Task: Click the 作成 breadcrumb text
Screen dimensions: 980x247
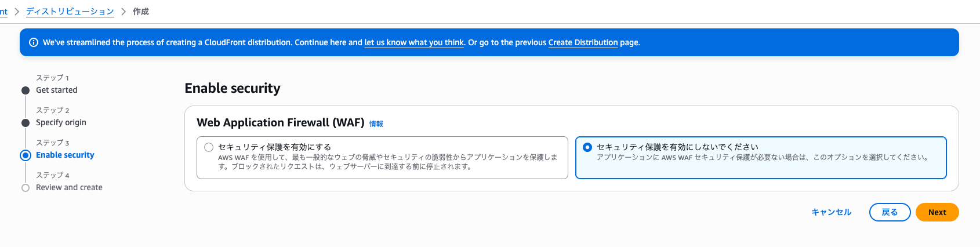Action: point(141,12)
